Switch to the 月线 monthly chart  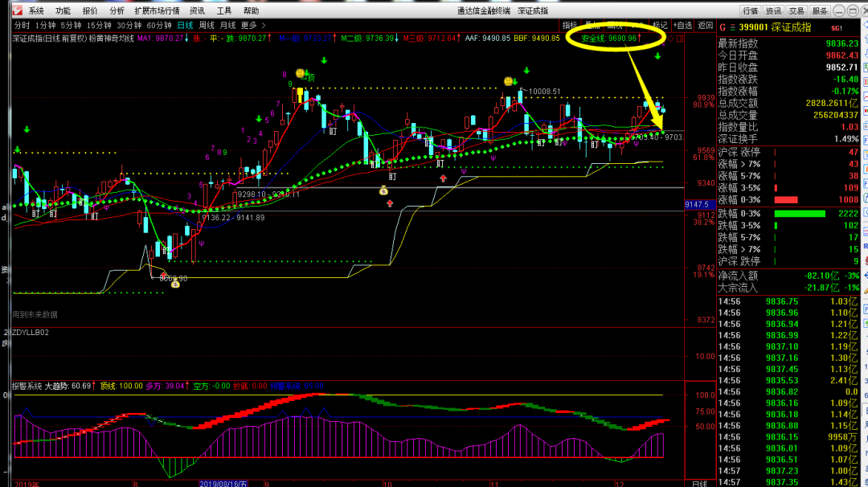227,25
